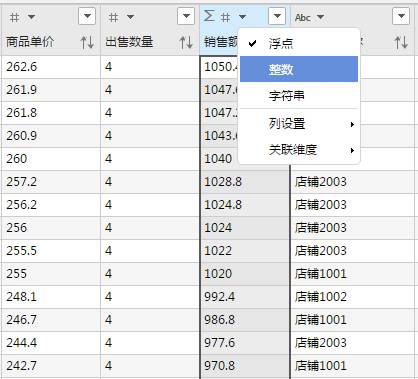The image size is (418, 379).
Task: Select the 店铺1002 cell
Action: point(353,297)
